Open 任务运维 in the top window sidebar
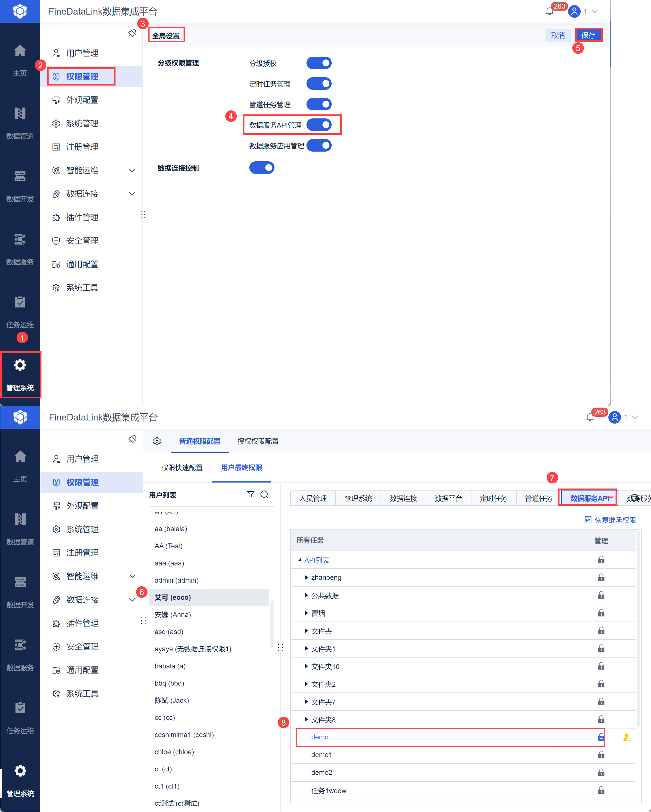 (20, 312)
